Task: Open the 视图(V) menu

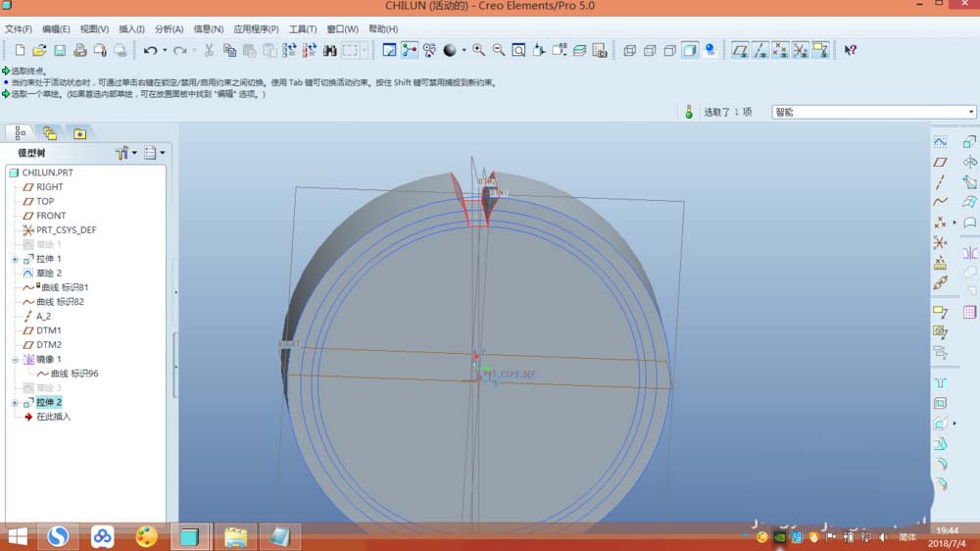Action: (x=94, y=28)
